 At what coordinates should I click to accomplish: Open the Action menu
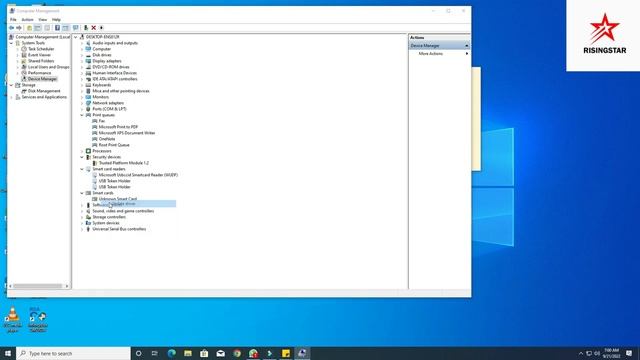click(x=27, y=20)
